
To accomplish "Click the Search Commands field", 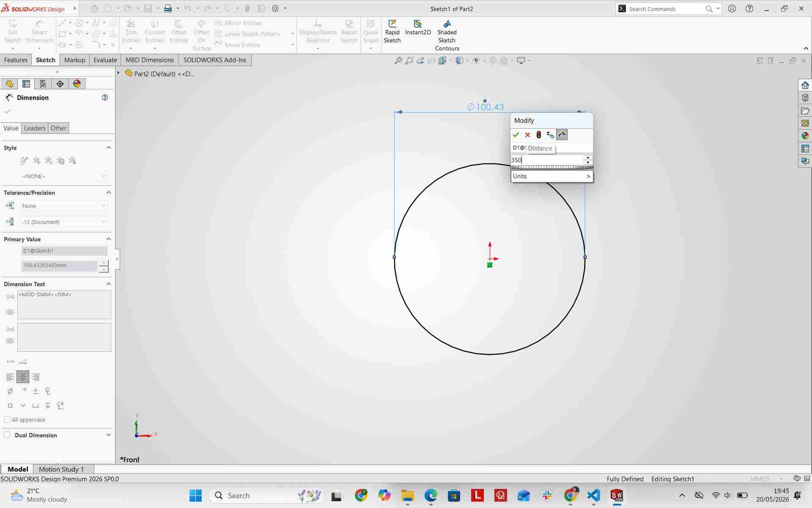I will 666,8.
